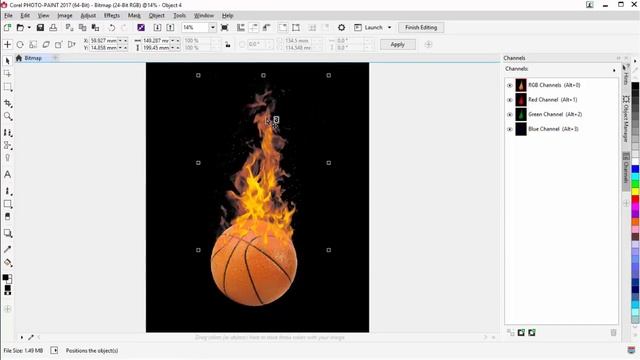This screenshot has width=640, height=360.
Task: Open the Hints docker tab
Action: point(625,76)
